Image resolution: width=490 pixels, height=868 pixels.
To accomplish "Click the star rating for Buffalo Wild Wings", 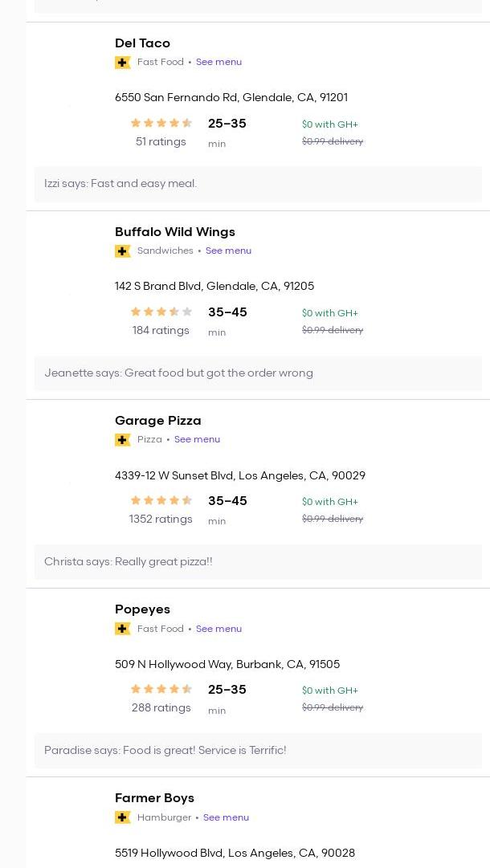I will [x=161, y=312].
